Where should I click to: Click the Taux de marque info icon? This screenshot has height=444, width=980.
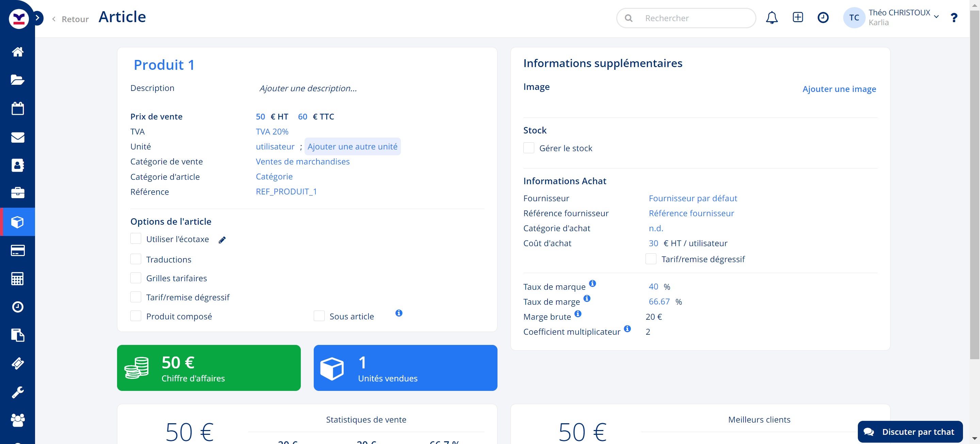tap(592, 283)
